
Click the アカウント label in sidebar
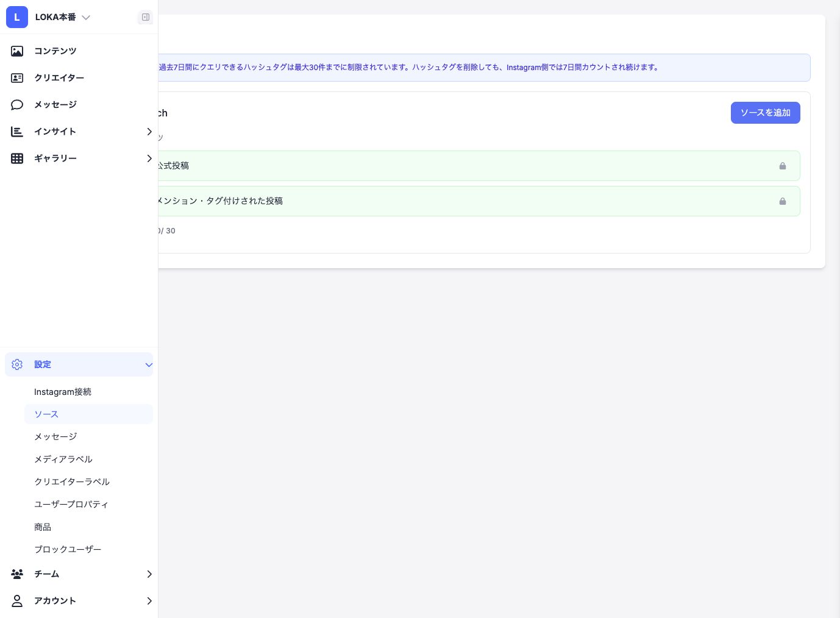pos(55,601)
